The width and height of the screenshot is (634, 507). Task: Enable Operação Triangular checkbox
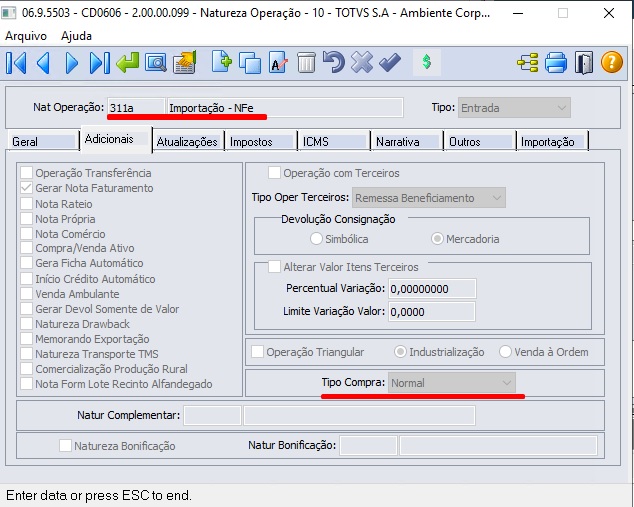pyautogui.click(x=257, y=352)
